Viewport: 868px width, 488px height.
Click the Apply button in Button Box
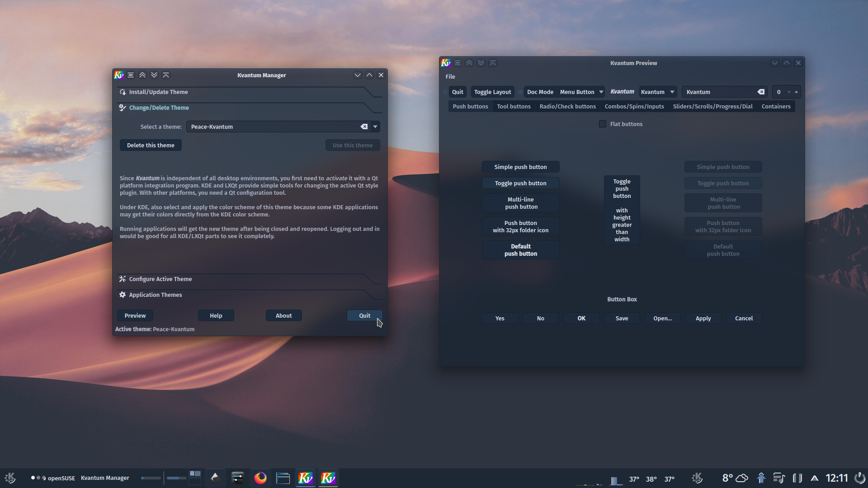tap(703, 318)
